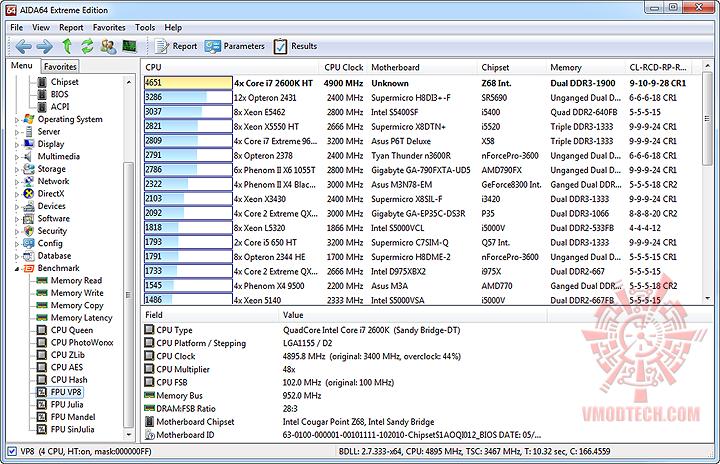Image resolution: width=720 pixels, height=464 pixels.
Task: Click the green Up arrow toolbar icon
Action: (x=67, y=46)
